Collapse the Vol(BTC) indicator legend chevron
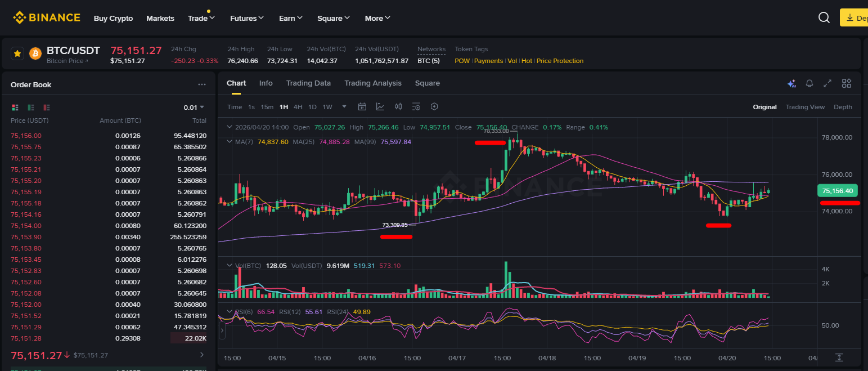Image resolution: width=868 pixels, height=371 pixels. tap(229, 266)
